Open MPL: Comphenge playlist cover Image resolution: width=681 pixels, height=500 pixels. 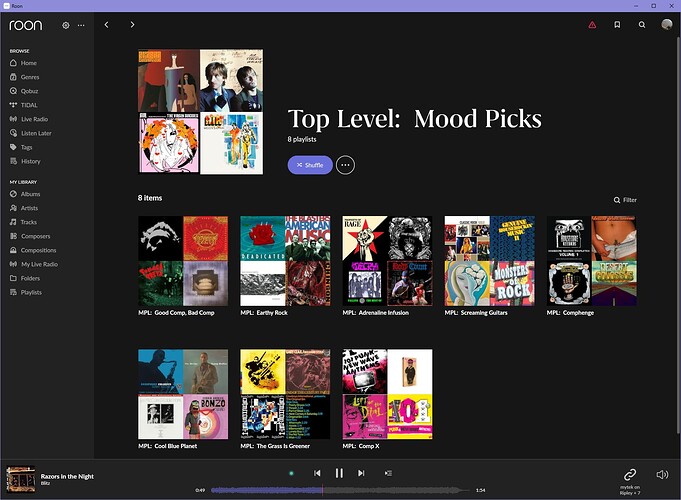tap(592, 261)
